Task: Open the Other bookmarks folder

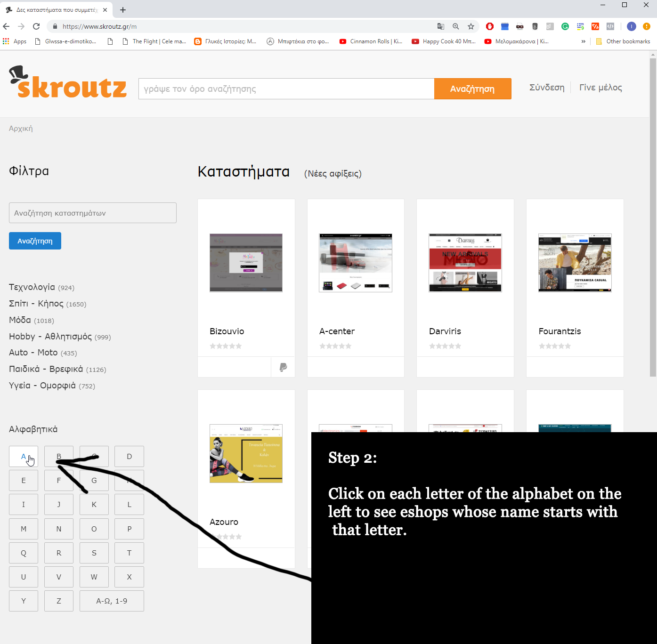Action: click(x=623, y=41)
